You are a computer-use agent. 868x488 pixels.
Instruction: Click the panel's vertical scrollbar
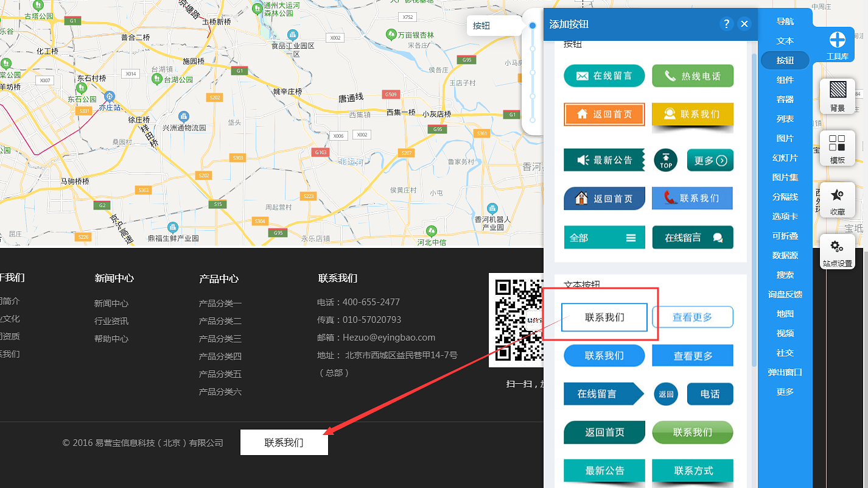[x=755, y=201]
